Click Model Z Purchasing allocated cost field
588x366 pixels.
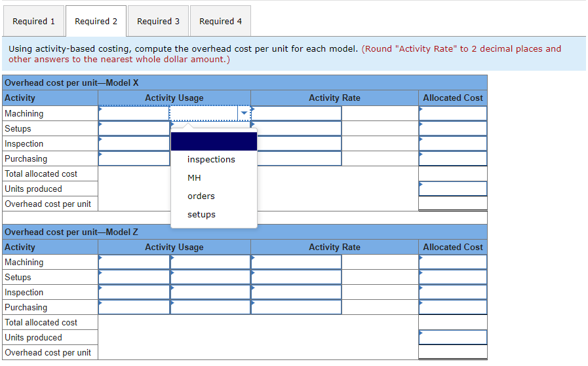pyautogui.click(x=453, y=307)
